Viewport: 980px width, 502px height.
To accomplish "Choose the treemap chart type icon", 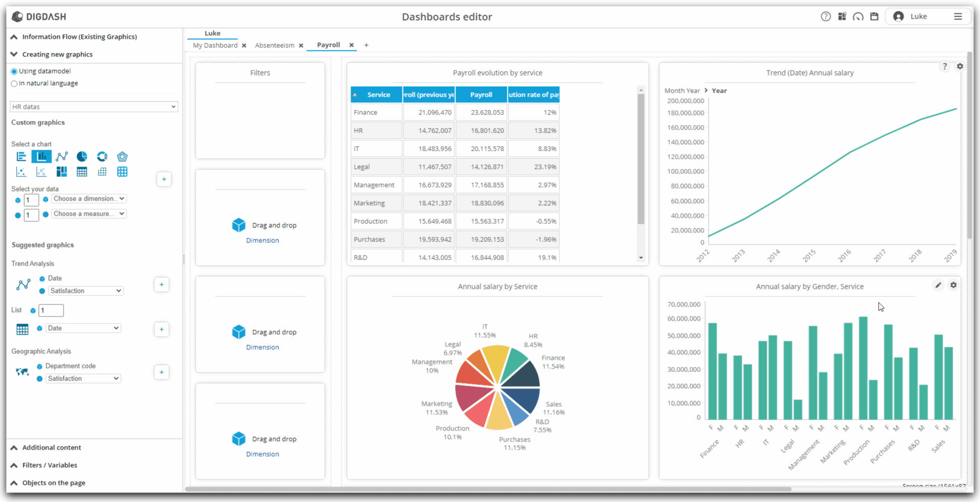I will point(62,172).
